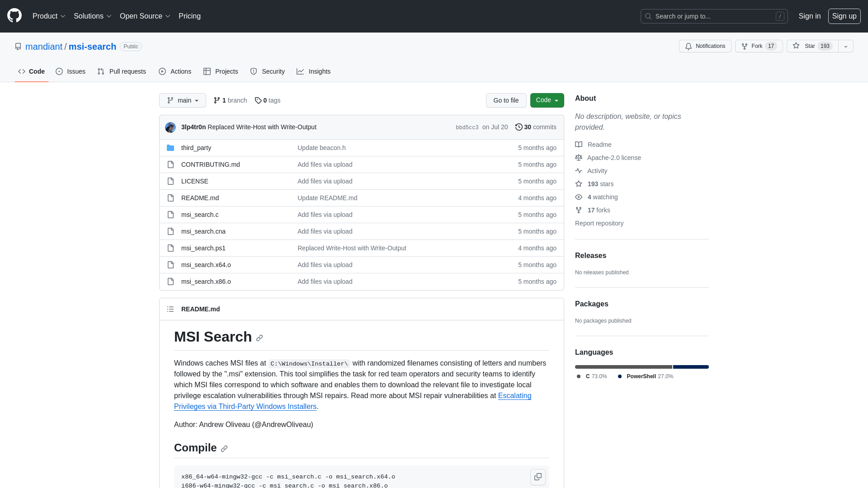Click Report repository

[599, 223]
